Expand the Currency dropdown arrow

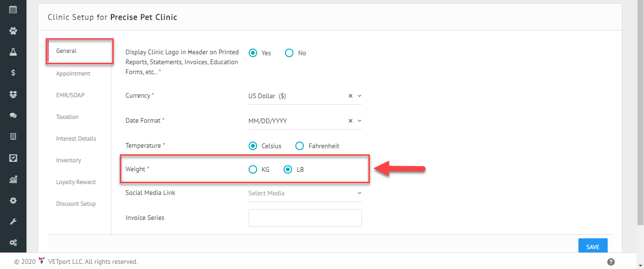[359, 96]
